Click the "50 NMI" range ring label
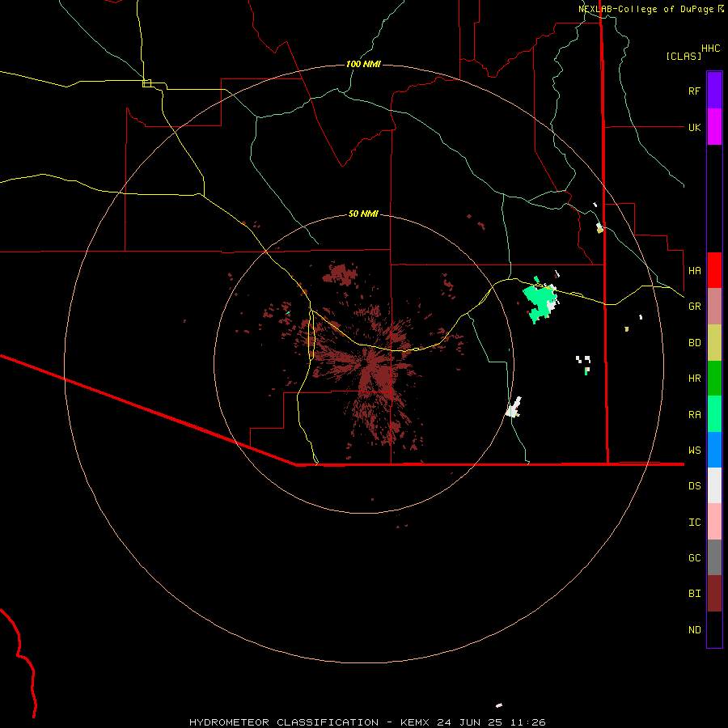The image size is (728, 728). pyautogui.click(x=363, y=214)
